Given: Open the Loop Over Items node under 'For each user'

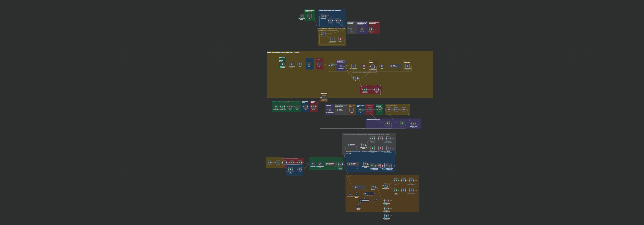Looking at the screenshot, I should coord(324,98).
